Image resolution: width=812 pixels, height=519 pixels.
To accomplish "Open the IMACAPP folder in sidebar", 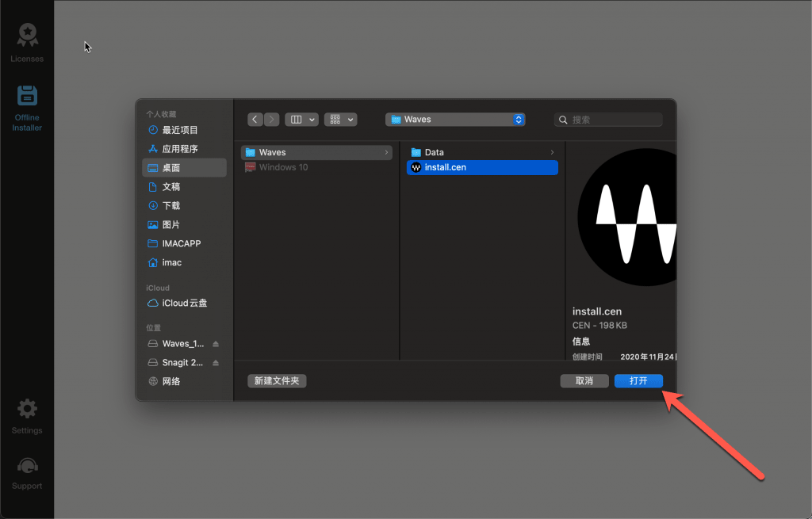I will [184, 243].
